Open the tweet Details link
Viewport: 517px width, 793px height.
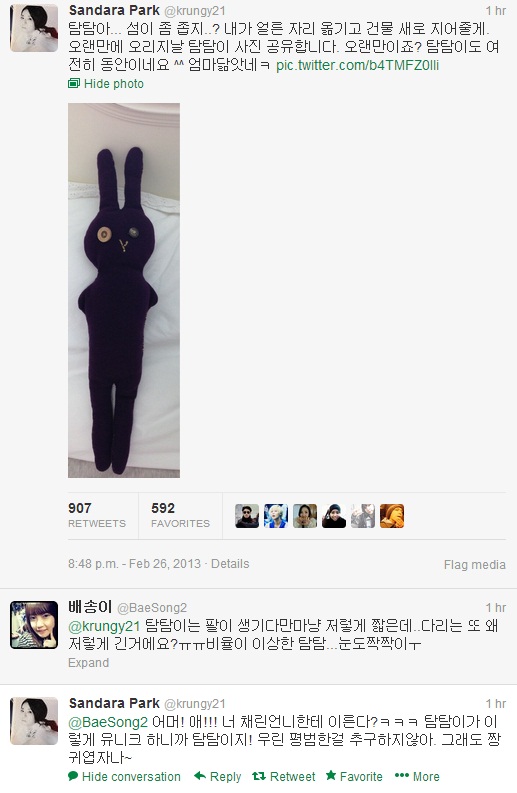pyautogui.click(x=230, y=564)
